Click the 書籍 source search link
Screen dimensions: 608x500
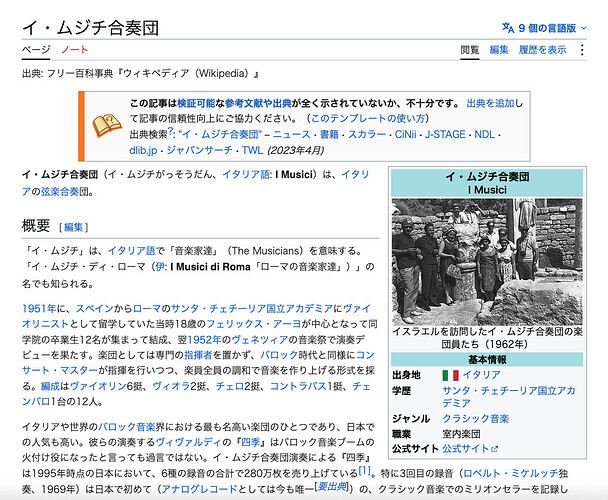(x=329, y=134)
